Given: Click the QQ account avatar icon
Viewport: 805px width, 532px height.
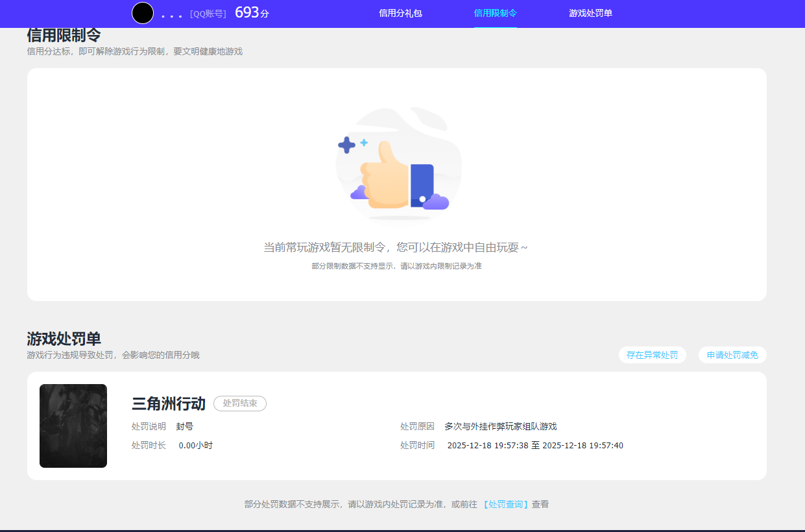Looking at the screenshot, I should tap(142, 13).
